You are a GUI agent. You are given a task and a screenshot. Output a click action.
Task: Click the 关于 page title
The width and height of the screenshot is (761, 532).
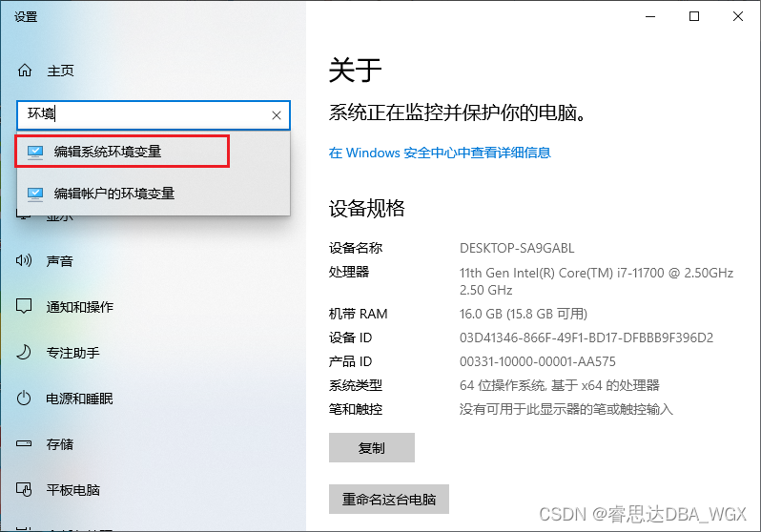pyautogui.click(x=356, y=70)
